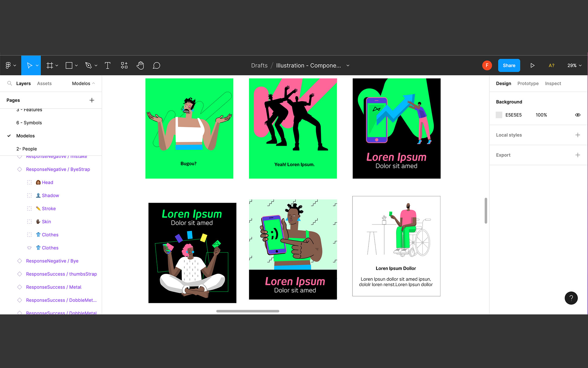Click the canvas horizontal scrollbar
The image size is (588, 368).
pyautogui.click(x=248, y=311)
